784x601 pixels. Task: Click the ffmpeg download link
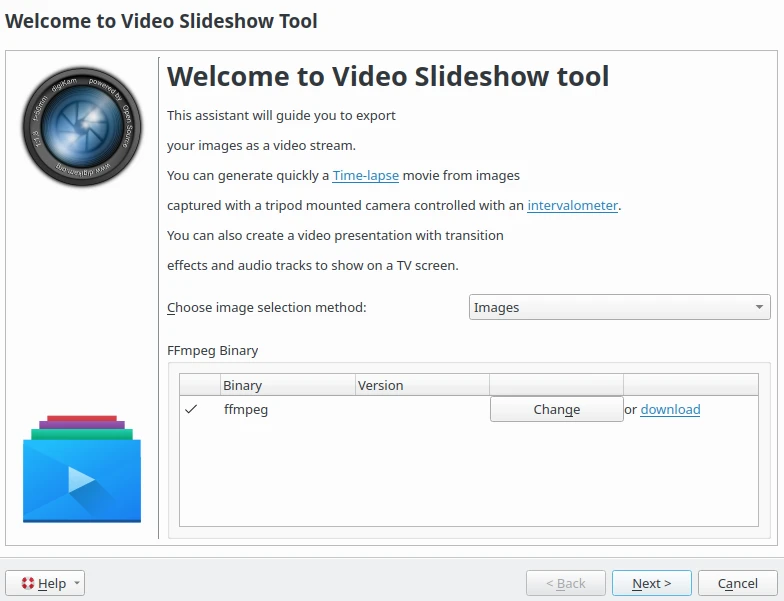670,409
